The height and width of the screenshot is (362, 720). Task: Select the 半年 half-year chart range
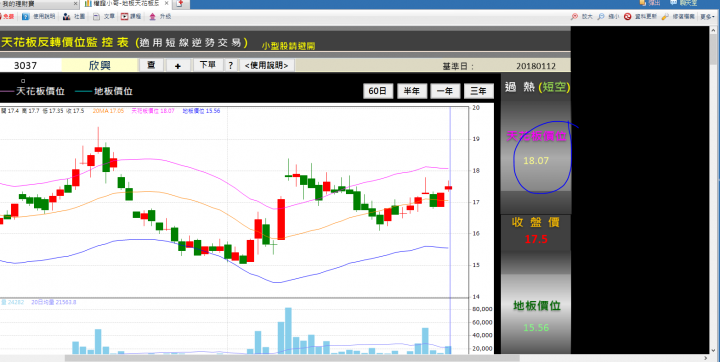click(x=412, y=91)
